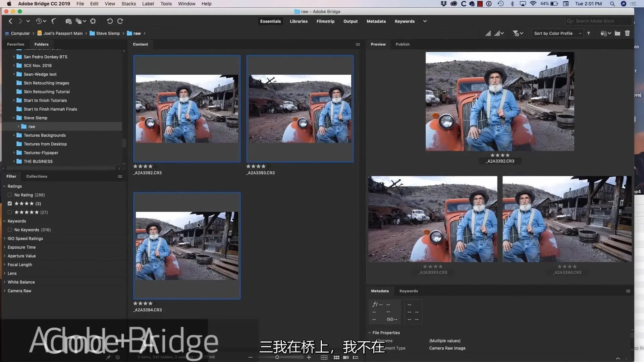Image resolution: width=644 pixels, height=362 pixels.
Task: Click the thumbnail size slider handle
Action: [x=277, y=357]
